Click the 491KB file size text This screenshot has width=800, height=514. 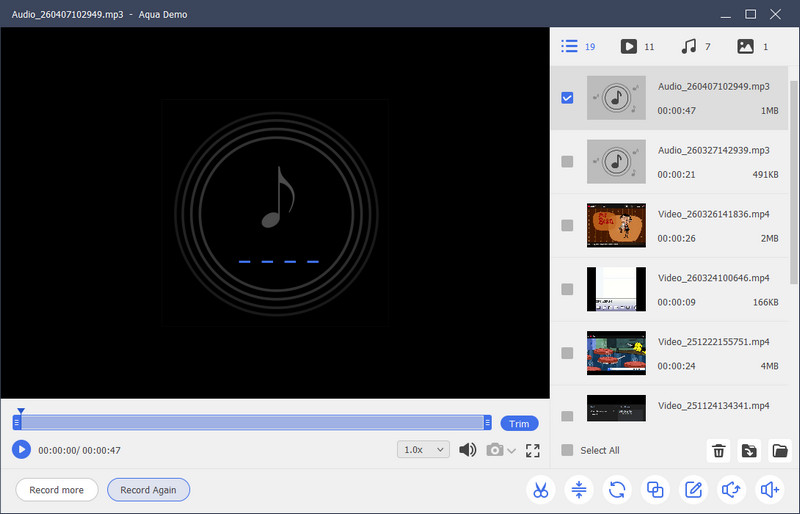tap(765, 174)
